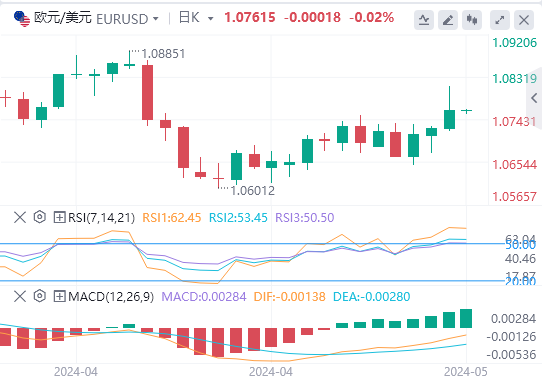Open MACD indicator settings
Viewport: 542px width, 385px height.
point(39,296)
